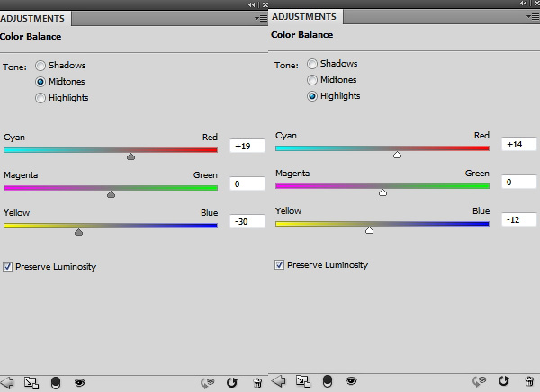Select Shadows tone in left panel

coord(40,66)
